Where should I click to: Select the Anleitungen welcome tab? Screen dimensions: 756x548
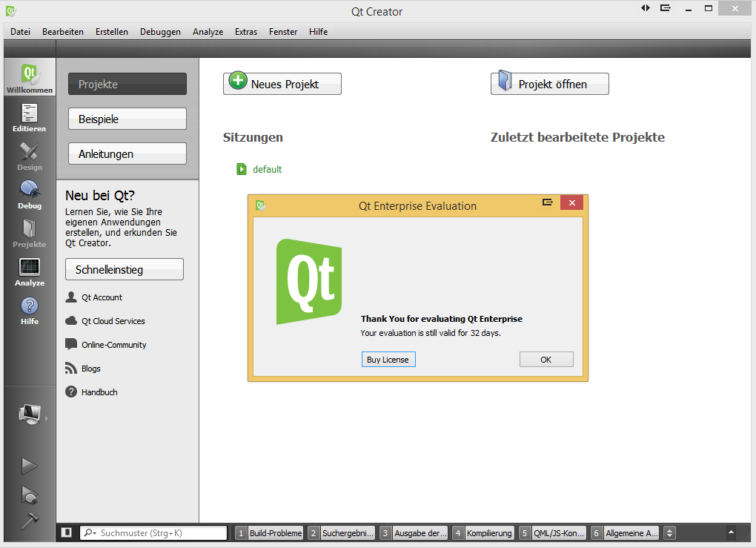click(127, 154)
